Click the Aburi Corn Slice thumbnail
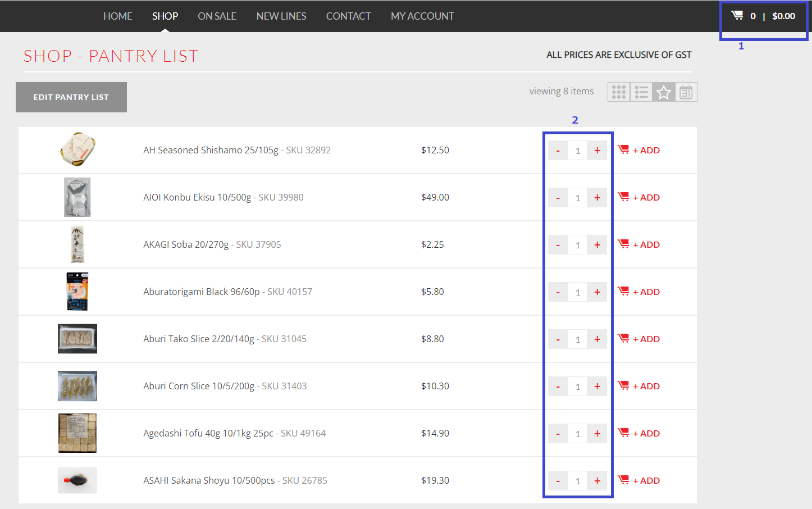The width and height of the screenshot is (812, 509). click(x=77, y=386)
